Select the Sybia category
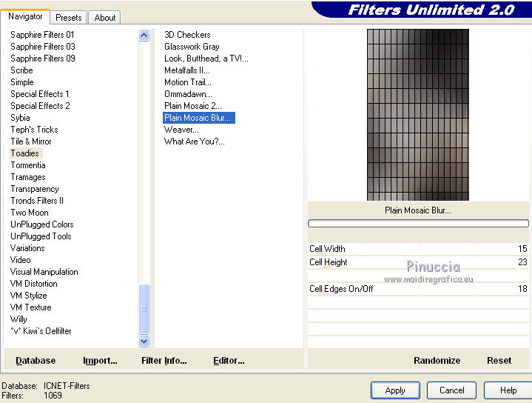The image size is (532, 403). click(20, 118)
